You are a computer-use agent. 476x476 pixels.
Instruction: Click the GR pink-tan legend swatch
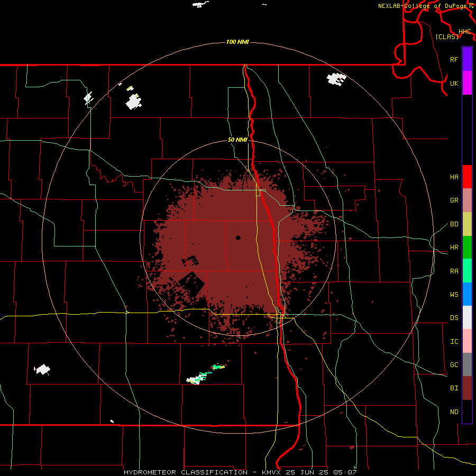coord(467,200)
